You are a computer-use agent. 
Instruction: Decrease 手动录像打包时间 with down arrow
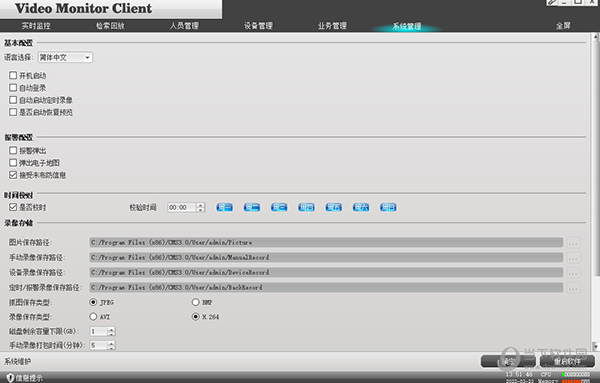[111, 348]
